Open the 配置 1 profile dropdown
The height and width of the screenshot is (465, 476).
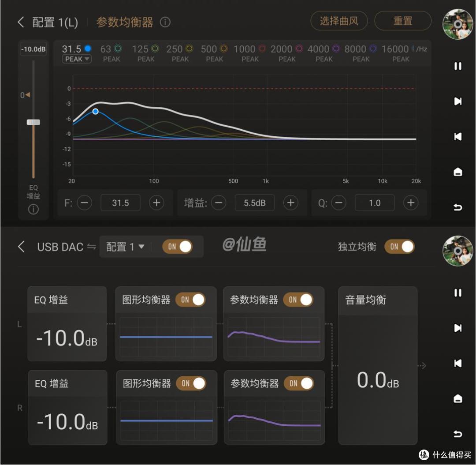click(125, 247)
